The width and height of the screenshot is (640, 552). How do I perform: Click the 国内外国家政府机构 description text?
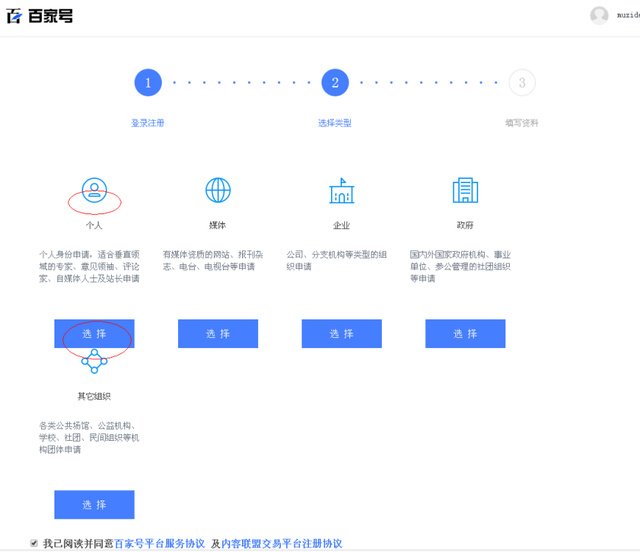(460, 266)
